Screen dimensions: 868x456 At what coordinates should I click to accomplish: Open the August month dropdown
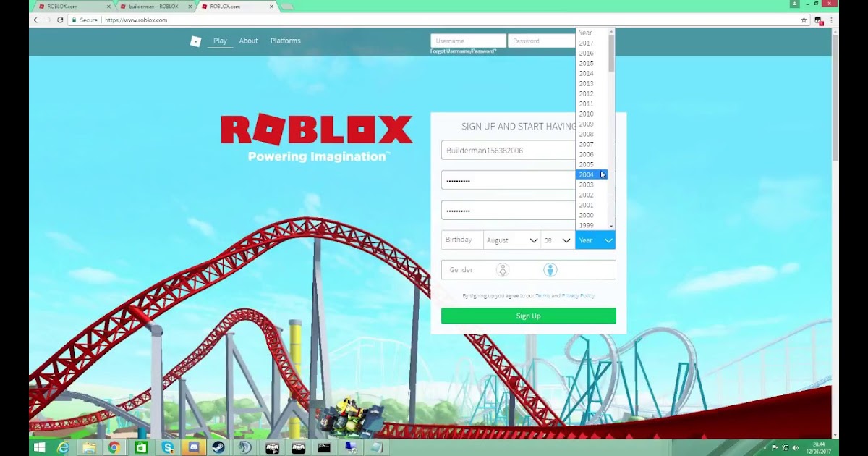coord(512,240)
